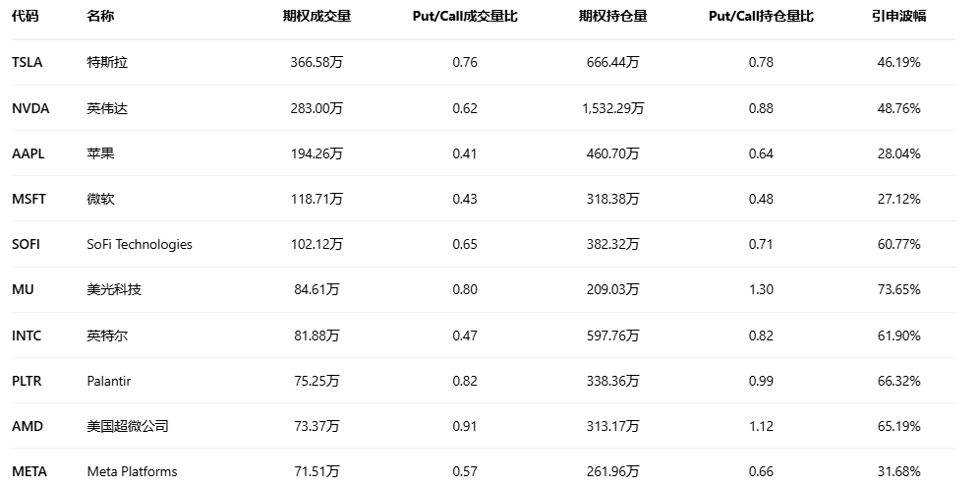Sort by the 引申波幅 column header
Image resolution: width=980 pixels, height=488 pixels.
tap(898, 17)
